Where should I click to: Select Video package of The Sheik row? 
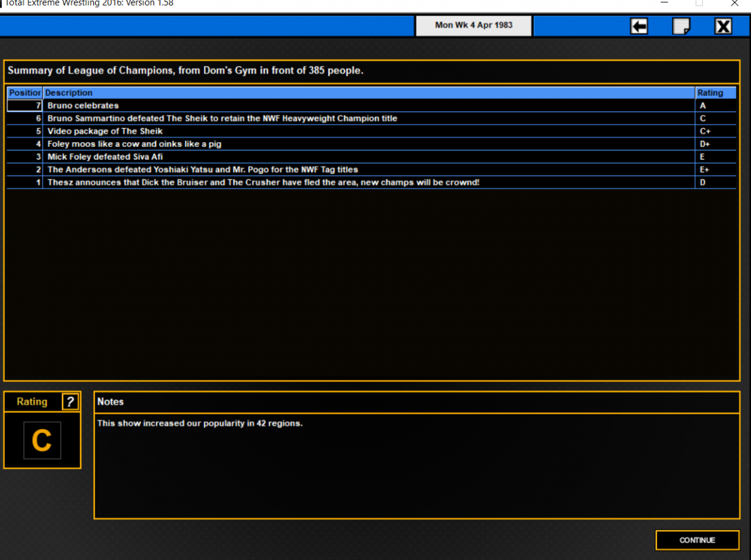[371, 131]
